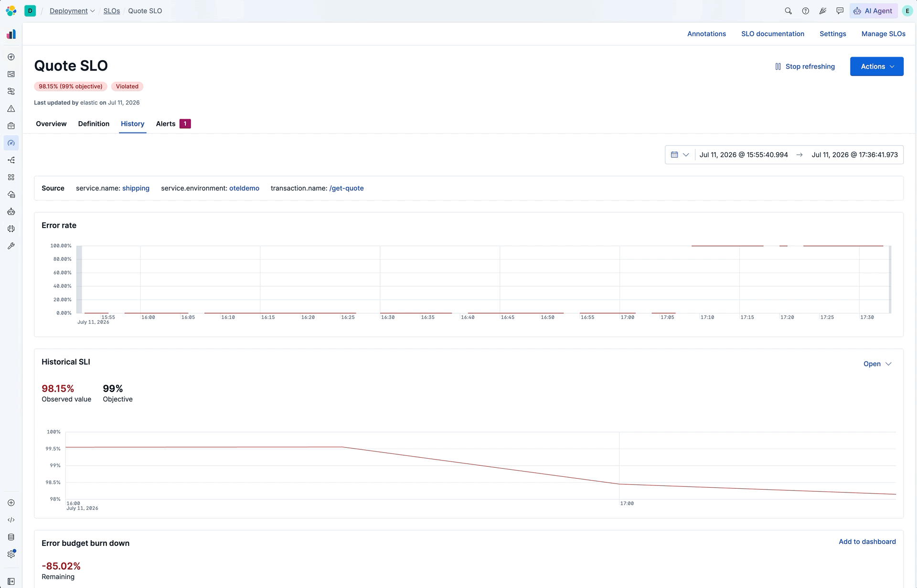The width and height of the screenshot is (917, 588).
Task: Open the database stack icon in sidebar
Action: point(11,537)
